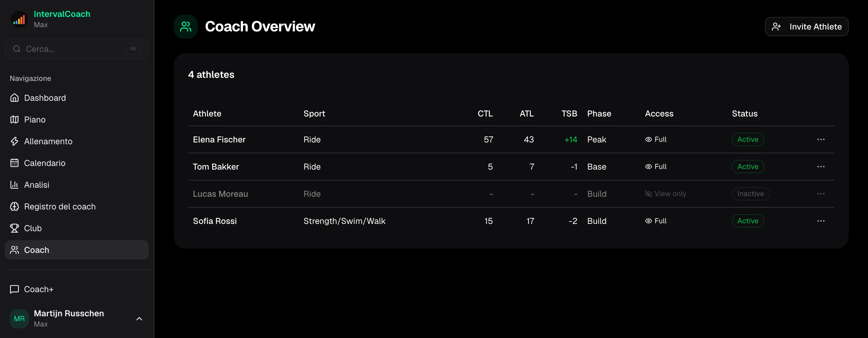Click the IntervalCoach logo icon
The image size is (868, 338).
click(x=19, y=19)
